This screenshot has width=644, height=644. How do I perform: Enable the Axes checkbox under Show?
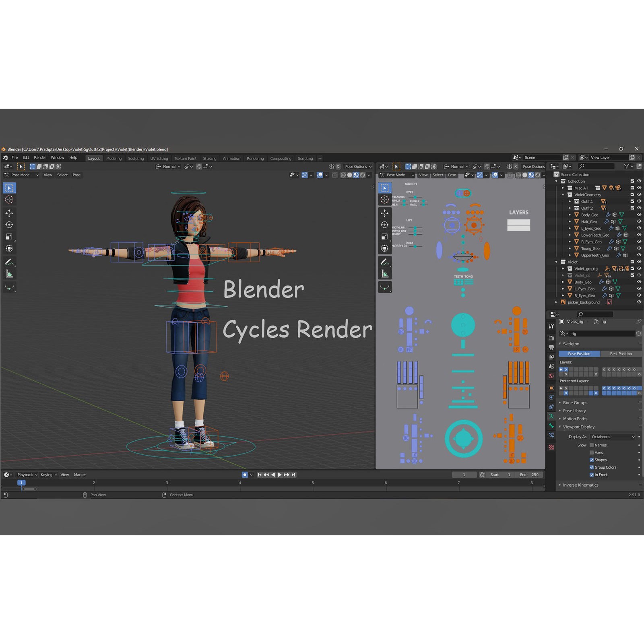click(592, 453)
